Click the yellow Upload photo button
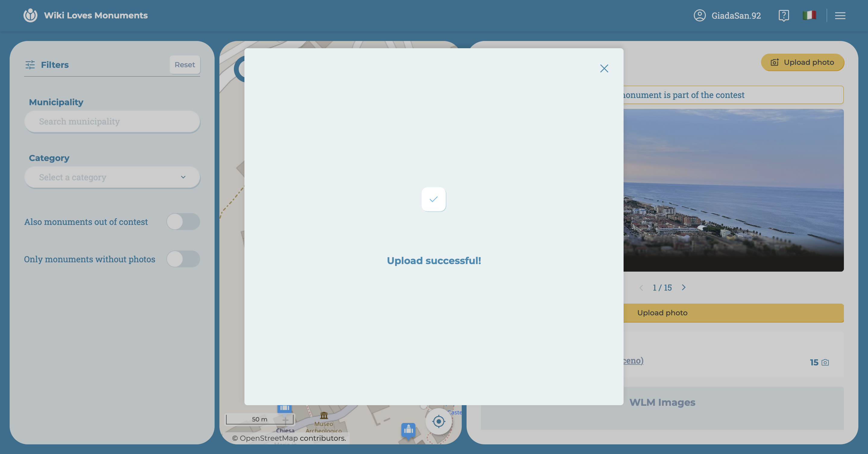 click(803, 62)
